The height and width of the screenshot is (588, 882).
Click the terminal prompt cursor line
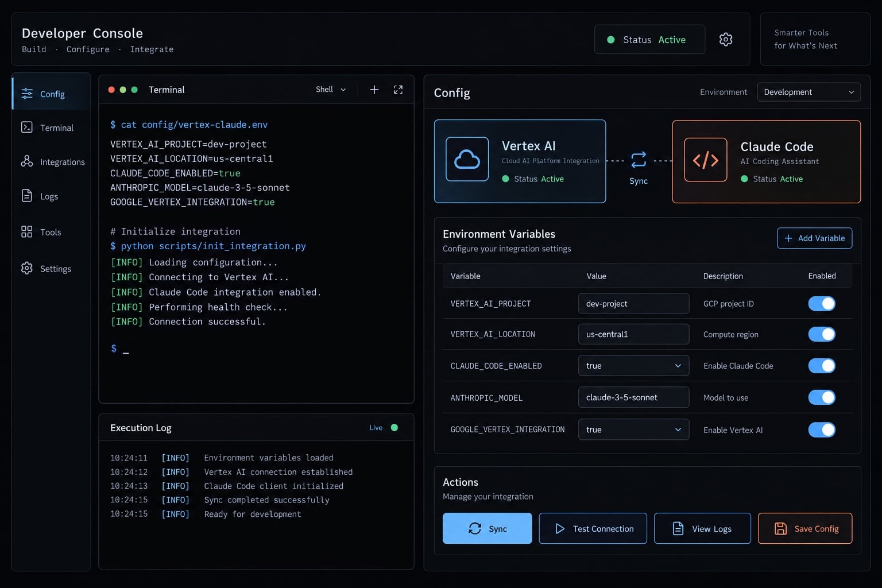coord(119,349)
